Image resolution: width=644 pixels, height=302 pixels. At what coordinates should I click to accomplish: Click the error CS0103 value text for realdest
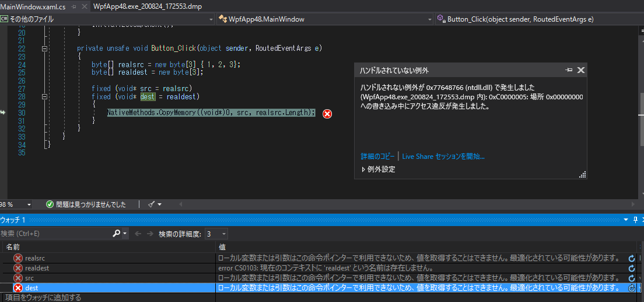[x=326, y=268]
